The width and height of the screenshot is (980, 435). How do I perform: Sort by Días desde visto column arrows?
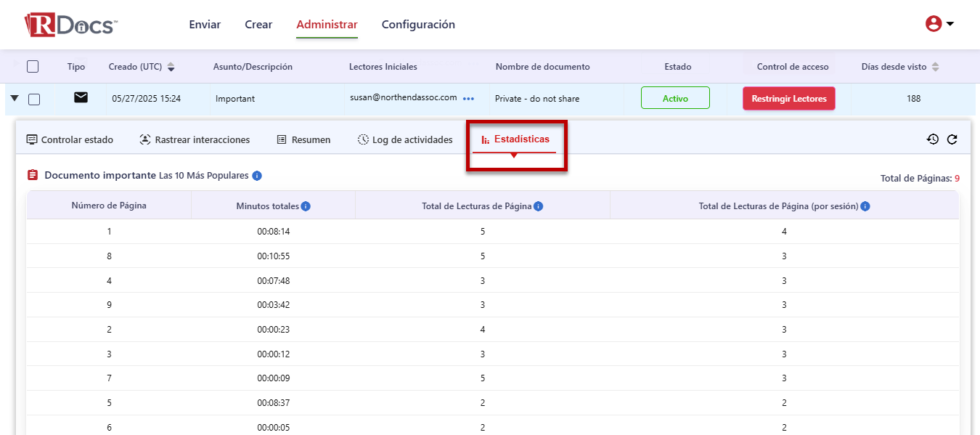coord(935,67)
